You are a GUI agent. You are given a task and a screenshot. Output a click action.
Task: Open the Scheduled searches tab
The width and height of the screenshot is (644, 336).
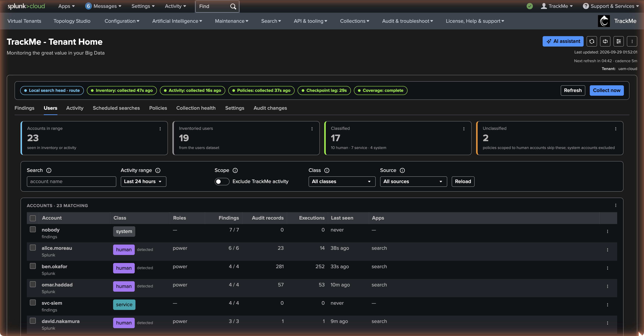click(116, 108)
